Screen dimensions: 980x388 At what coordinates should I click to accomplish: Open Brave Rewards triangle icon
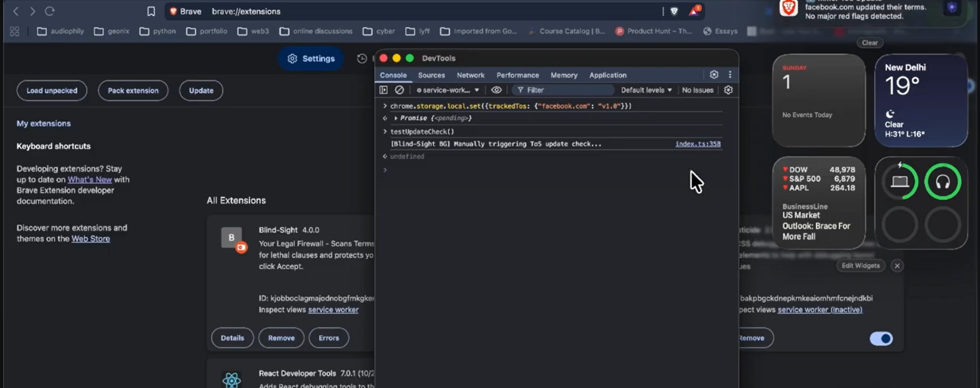click(695, 10)
